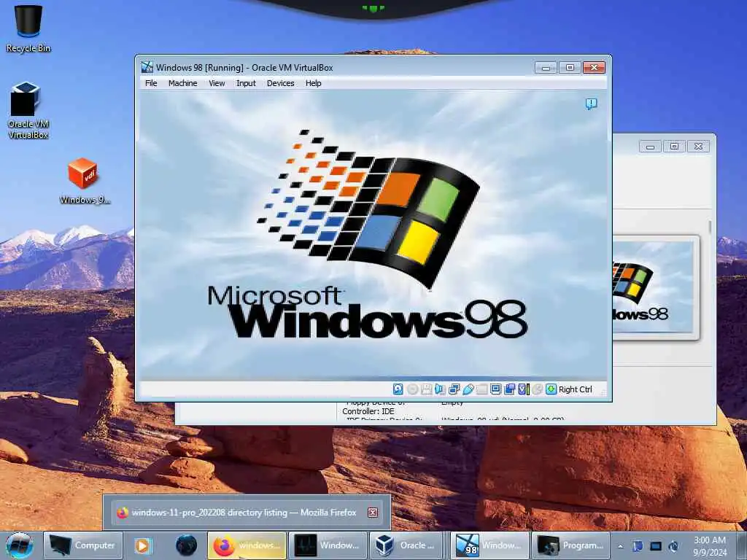
Task: Open the Machine menu
Action: point(182,83)
